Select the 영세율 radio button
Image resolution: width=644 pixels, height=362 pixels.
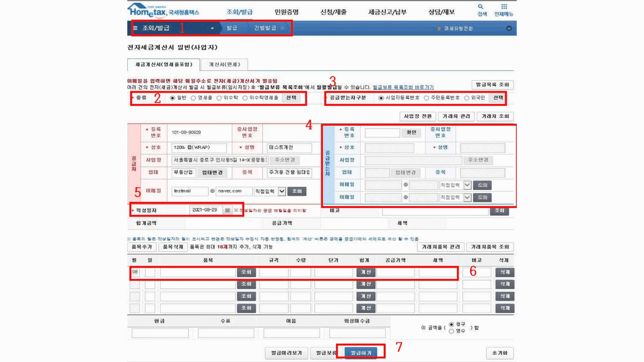[x=193, y=98]
